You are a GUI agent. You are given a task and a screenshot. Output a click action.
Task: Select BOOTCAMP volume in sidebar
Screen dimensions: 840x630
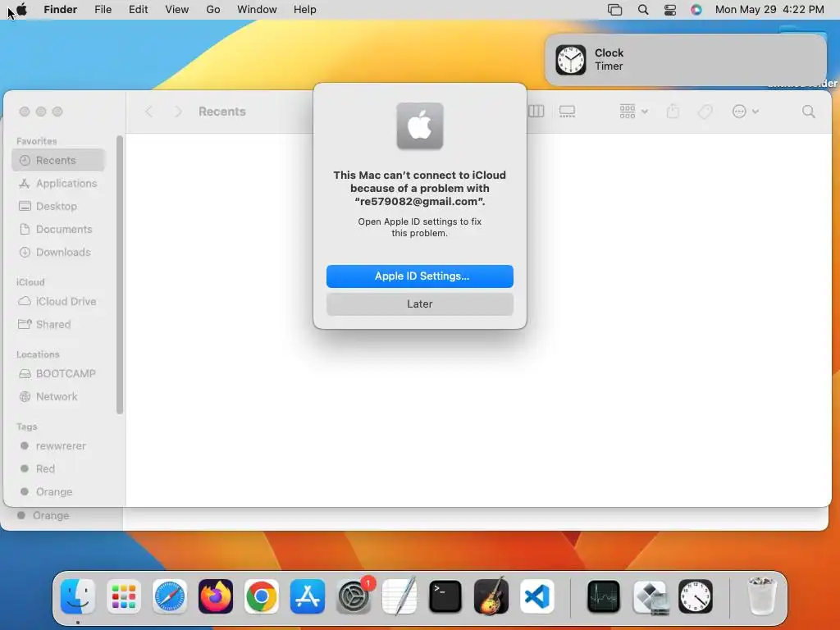click(x=58, y=374)
